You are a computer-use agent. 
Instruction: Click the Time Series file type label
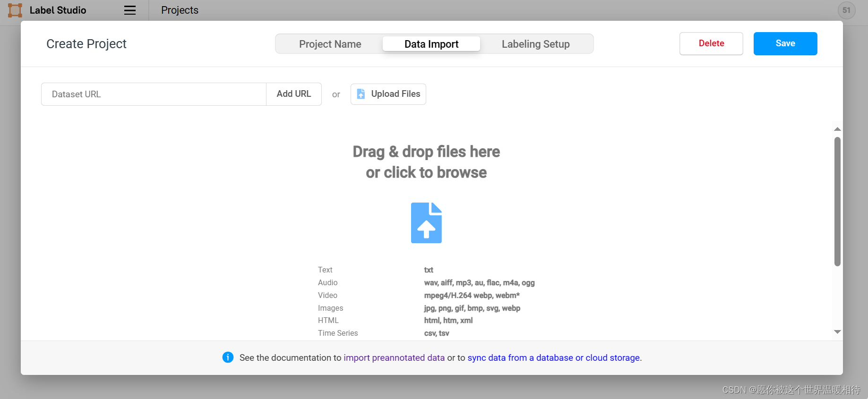pos(338,333)
